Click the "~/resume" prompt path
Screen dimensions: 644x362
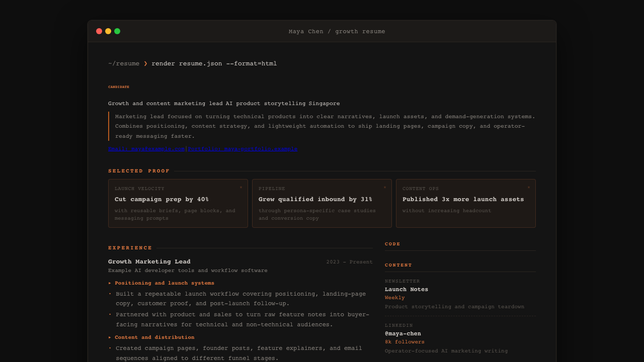[x=124, y=64]
